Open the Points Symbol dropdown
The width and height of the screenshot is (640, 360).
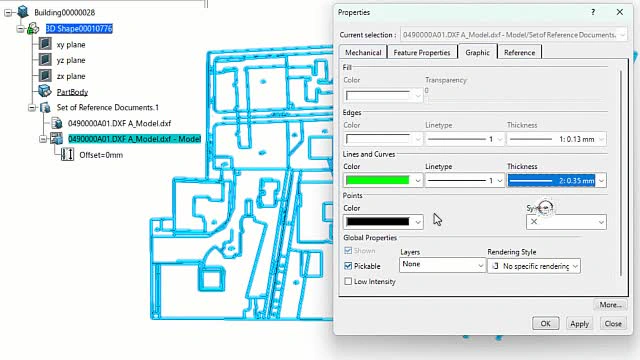(601, 222)
